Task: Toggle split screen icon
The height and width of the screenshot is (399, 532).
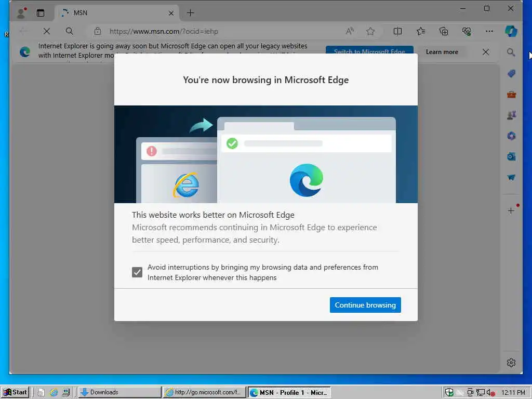Action: (x=397, y=31)
